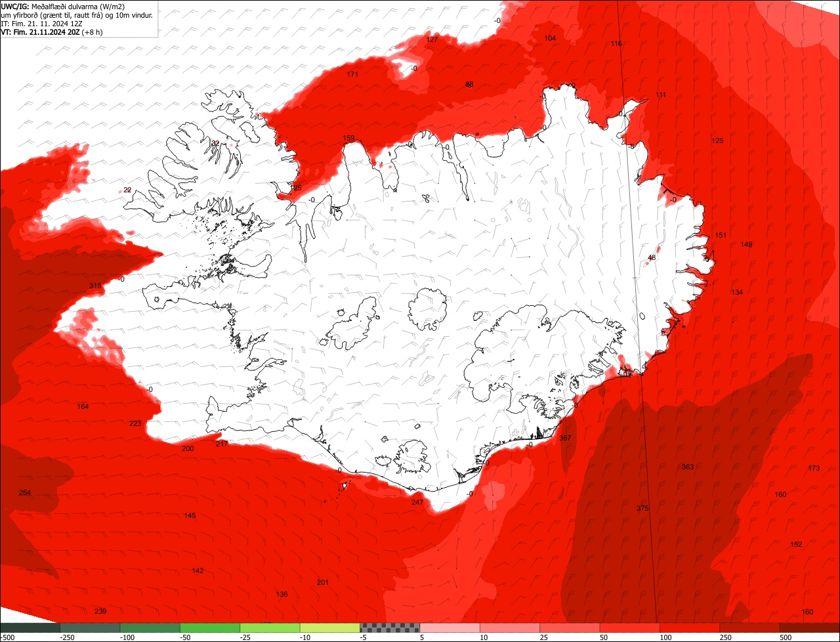Click the flux value 217 on the map
This screenshot has width=840, height=642.
pyautogui.click(x=222, y=444)
